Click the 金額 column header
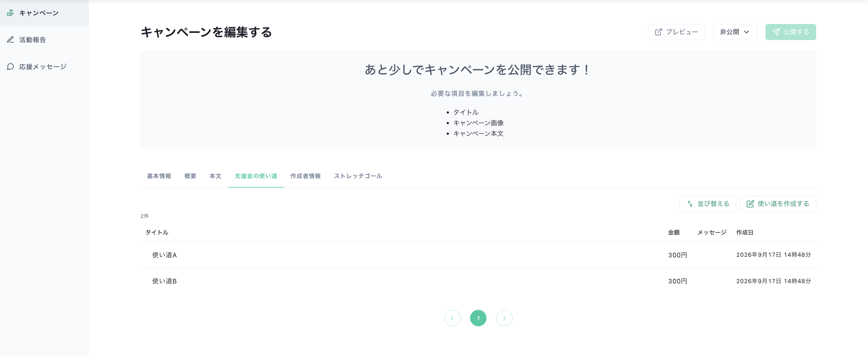The width and height of the screenshot is (868, 356). click(674, 232)
